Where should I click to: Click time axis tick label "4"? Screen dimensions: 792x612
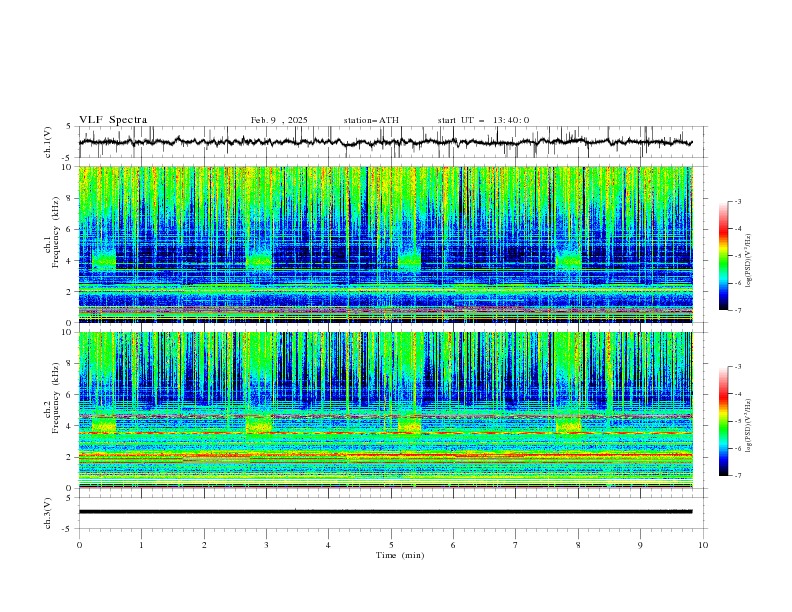pyautogui.click(x=328, y=545)
